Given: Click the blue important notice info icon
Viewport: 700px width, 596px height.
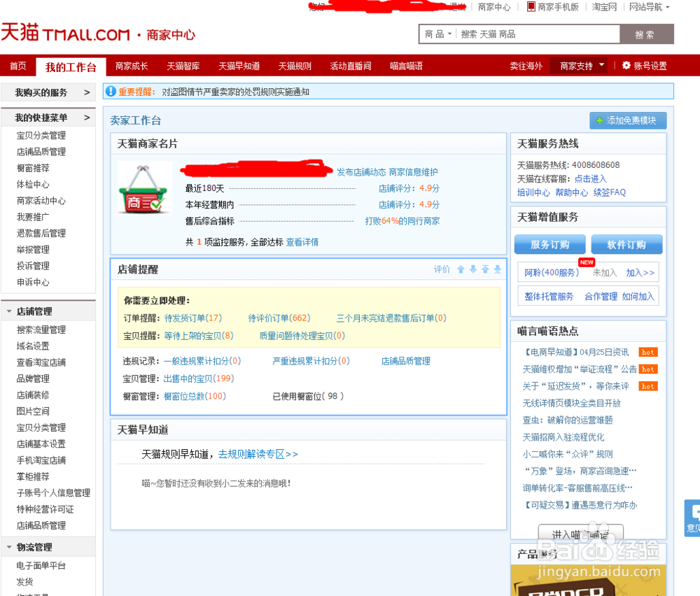Looking at the screenshot, I should coord(111,92).
